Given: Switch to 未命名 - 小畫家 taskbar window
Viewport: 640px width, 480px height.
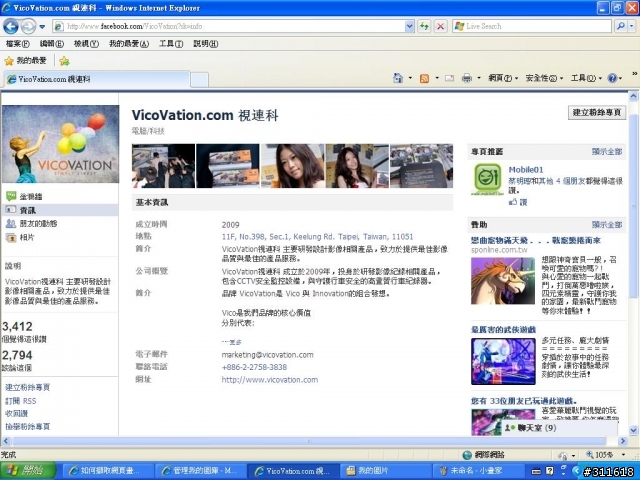Looking at the screenshot, I should (x=478, y=471).
